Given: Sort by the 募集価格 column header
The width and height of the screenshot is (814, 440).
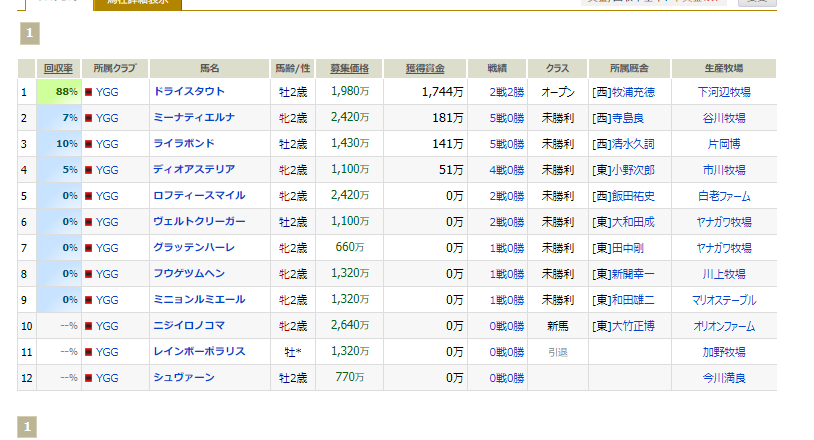Looking at the screenshot, I should coord(349,68).
